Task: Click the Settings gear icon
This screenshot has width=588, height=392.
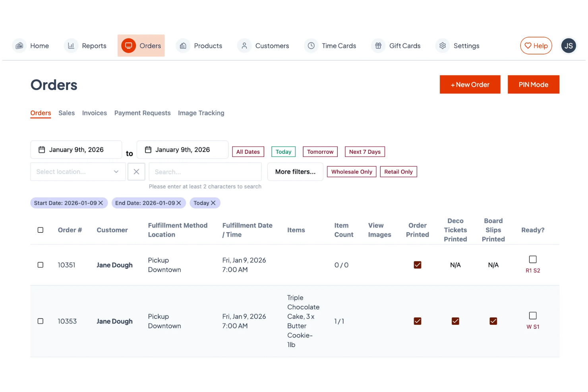Action: (443, 46)
